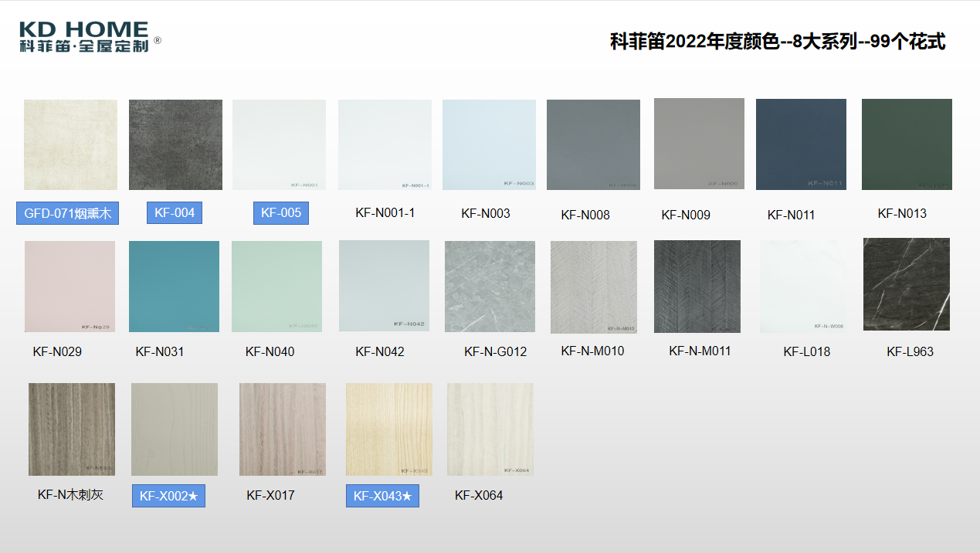Click the highlighted KF-005 label
980x553 pixels.
281,212
